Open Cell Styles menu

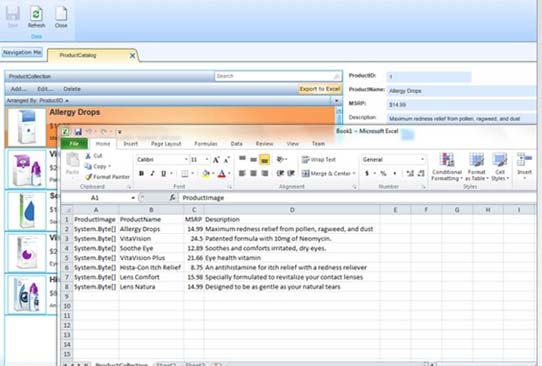[500, 167]
